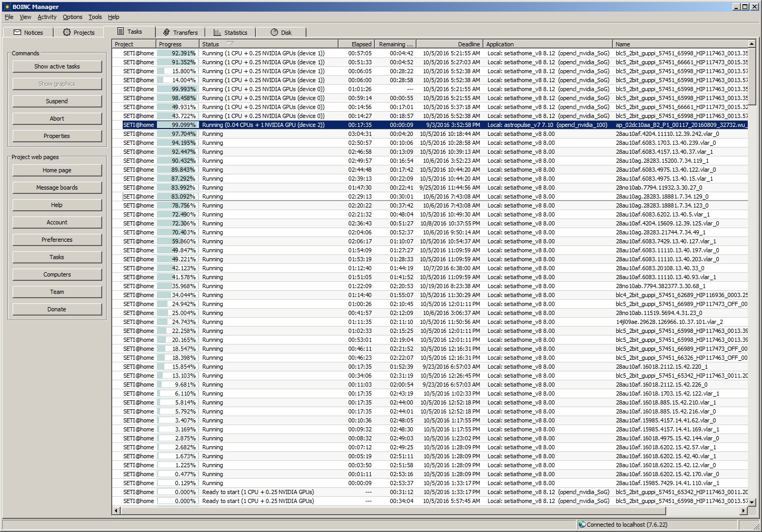Sort by the Name column header
Screen dimensions: 762x532
(x=680, y=44)
